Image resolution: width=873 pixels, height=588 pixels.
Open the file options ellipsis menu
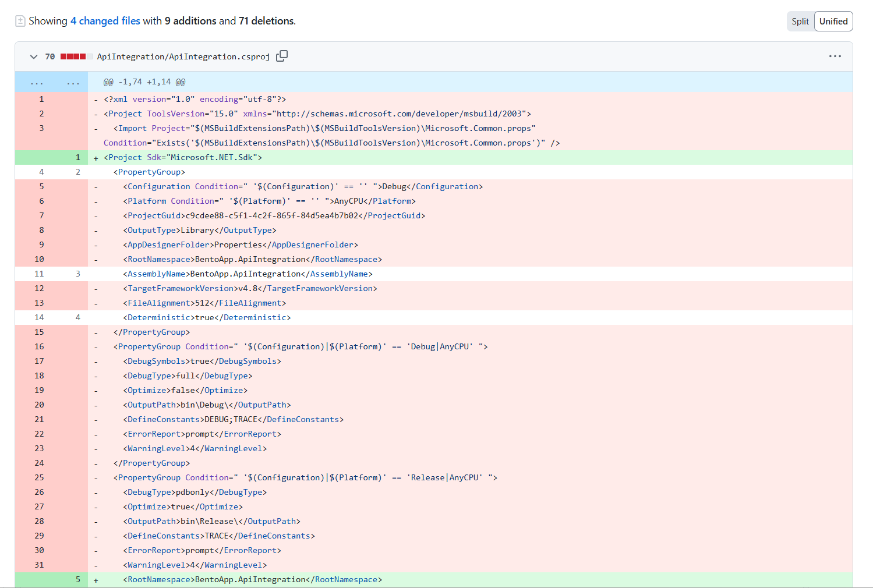(835, 56)
